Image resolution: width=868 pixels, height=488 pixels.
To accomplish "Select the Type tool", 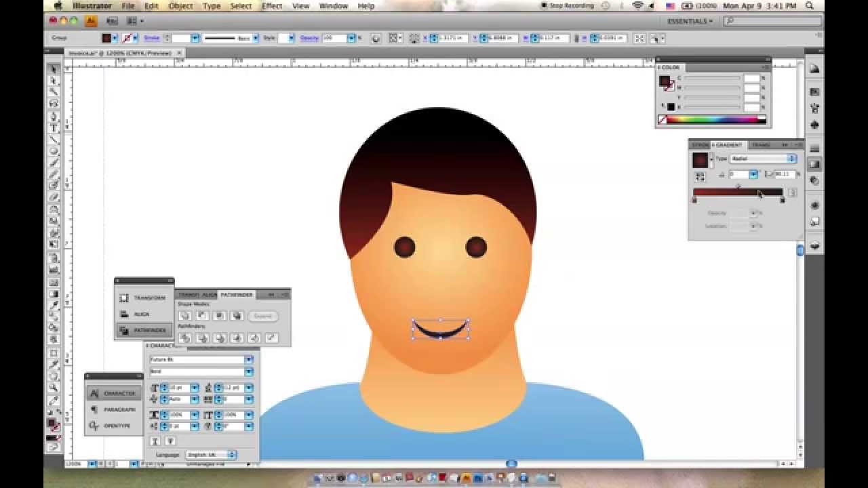I will click(54, 127).
